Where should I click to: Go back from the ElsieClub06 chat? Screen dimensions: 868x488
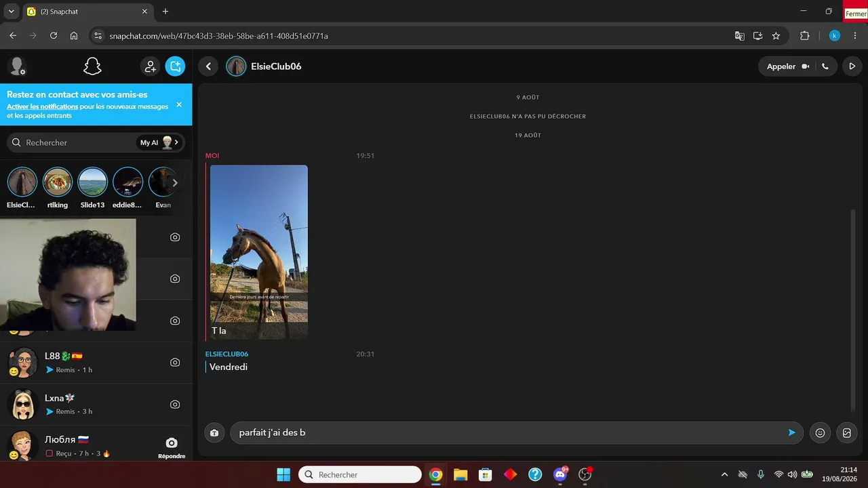(x=208, y=66)
